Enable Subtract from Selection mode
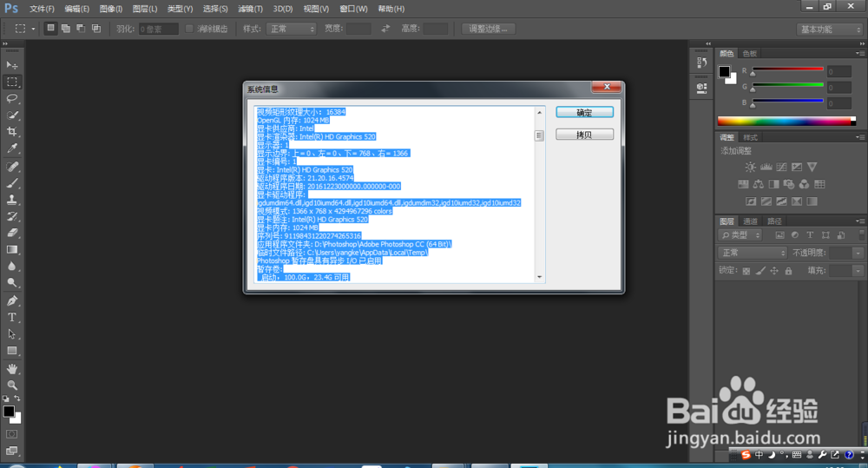Screen dimensions: 868x468 tap(81, 29)
